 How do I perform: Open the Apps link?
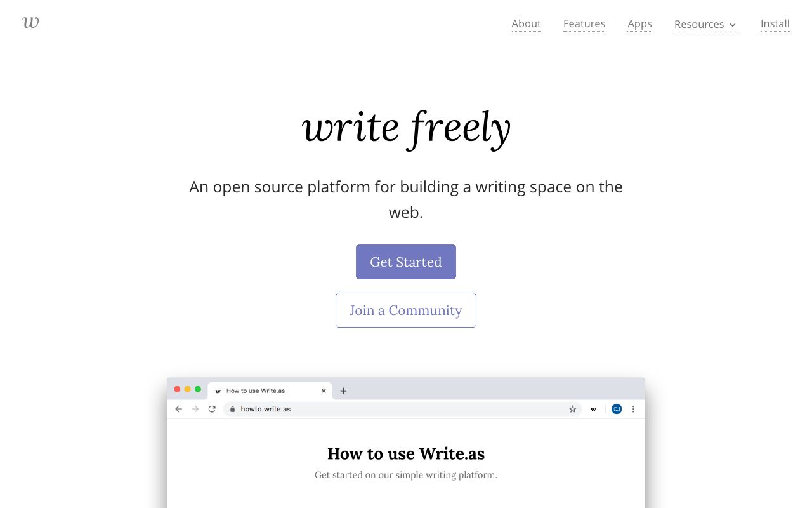coord(639,23)
